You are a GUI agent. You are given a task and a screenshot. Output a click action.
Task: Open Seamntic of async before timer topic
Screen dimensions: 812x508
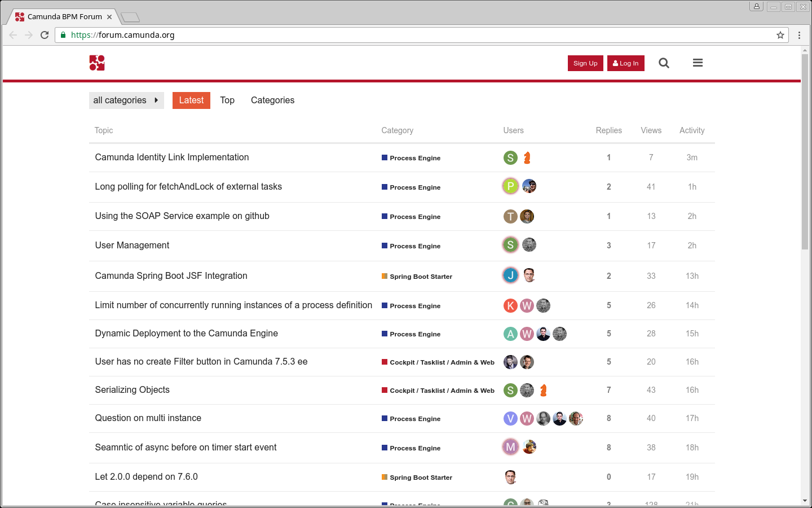coord(186,448)
